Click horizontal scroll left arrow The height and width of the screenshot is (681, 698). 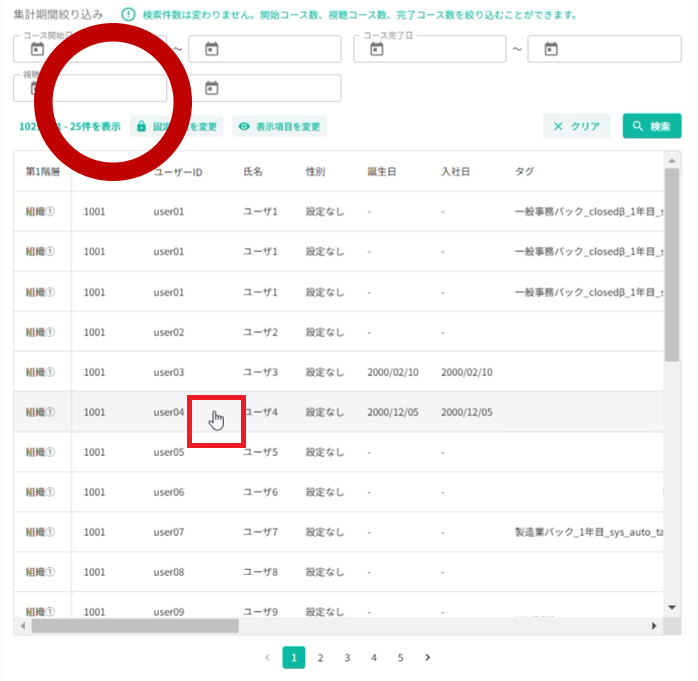23,626
